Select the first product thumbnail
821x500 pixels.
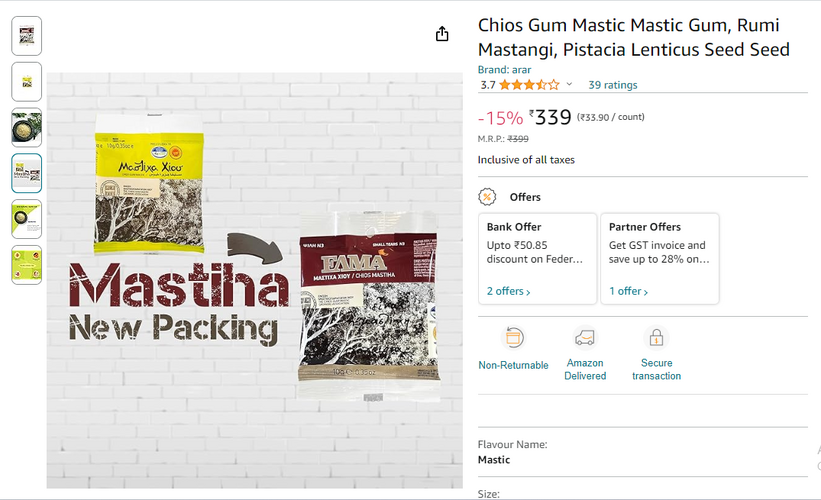point(26,36)
